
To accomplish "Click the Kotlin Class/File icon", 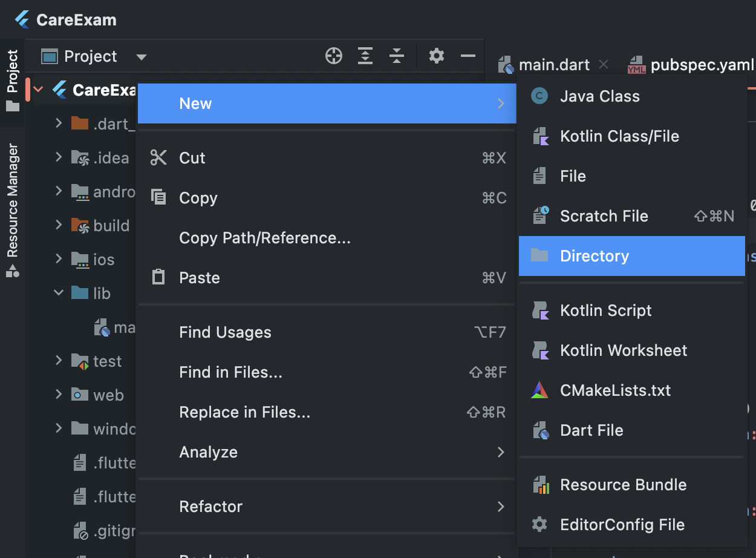I will pyautogui.click(x=539, y=136).
